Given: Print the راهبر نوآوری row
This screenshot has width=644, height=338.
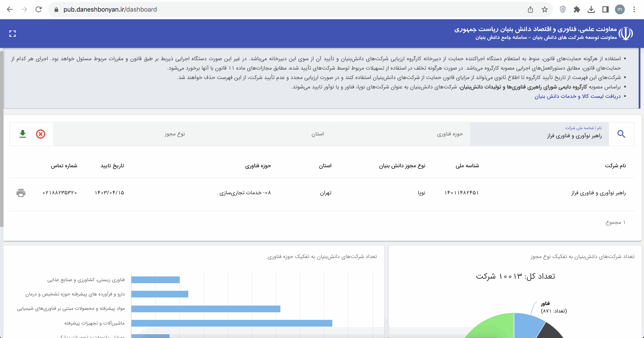Looking at the screenshot, I should click(x=21, y=193).
